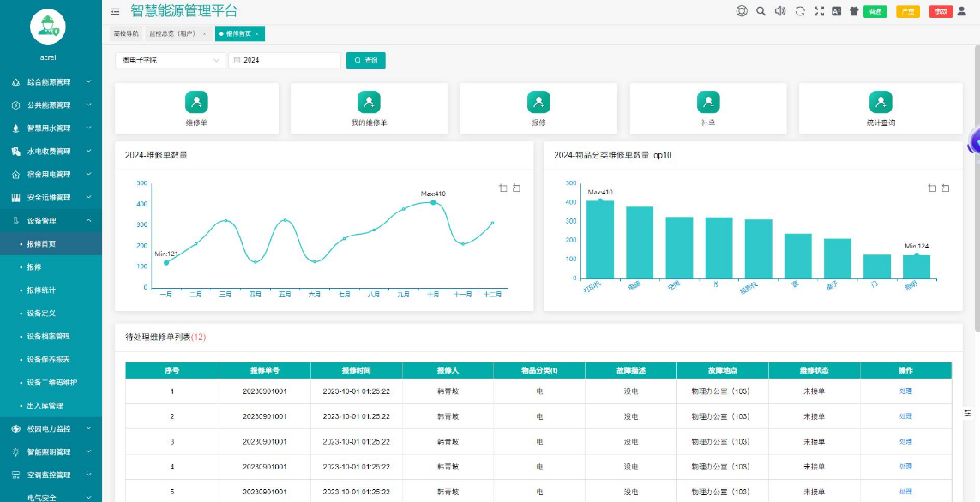The height and width of the screenshot is (502, 980).
Task: Open the 微电子学院 dropdown
Action: [x=170, y=61]
